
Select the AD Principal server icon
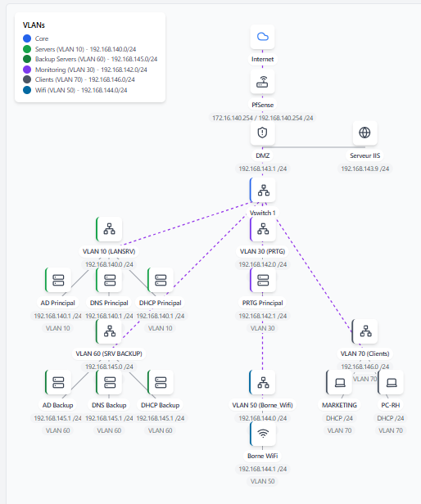58,280
